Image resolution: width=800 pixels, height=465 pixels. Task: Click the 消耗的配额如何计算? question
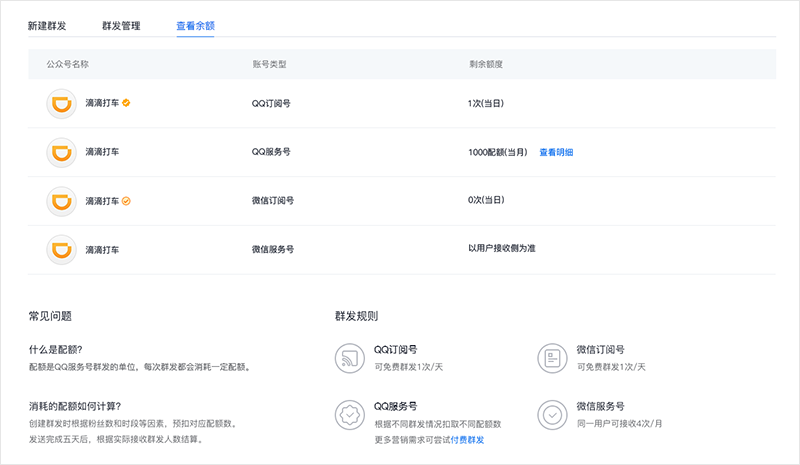coord(75,406)
